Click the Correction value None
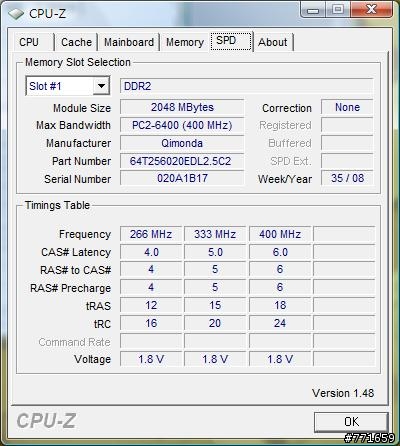This screenshot has height=446, width=400. coord(347,107)
